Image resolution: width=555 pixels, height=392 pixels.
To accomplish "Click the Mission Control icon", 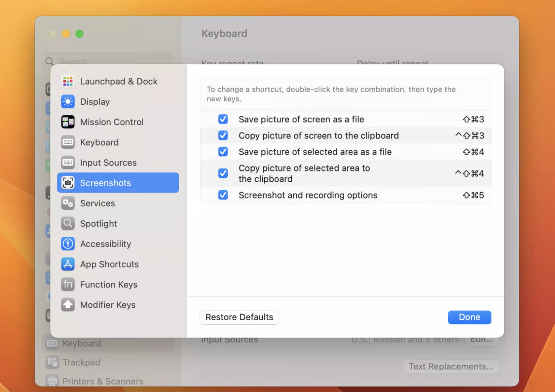I will pyautogui.click(x=68, y=122).
